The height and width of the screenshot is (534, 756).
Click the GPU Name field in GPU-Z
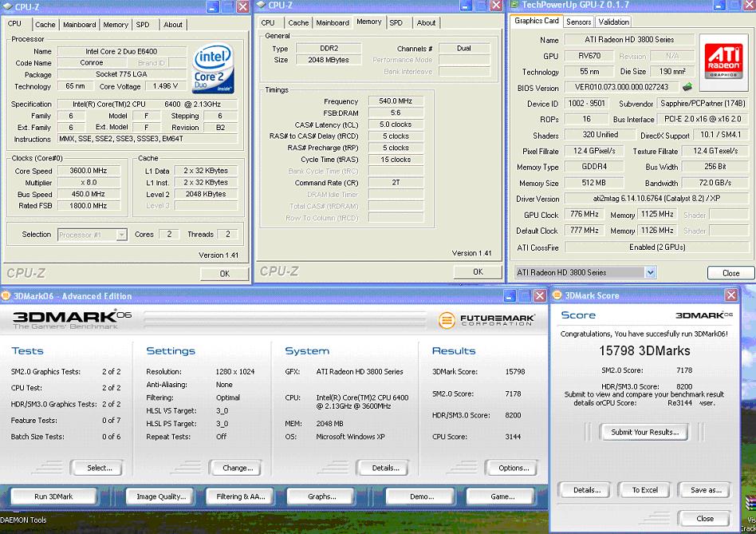(x=629, y=40)
